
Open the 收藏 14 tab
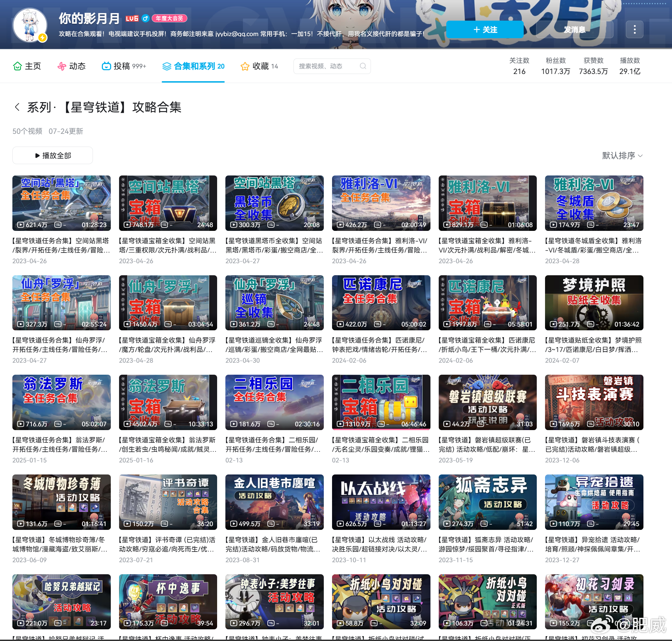click(259, 66)
